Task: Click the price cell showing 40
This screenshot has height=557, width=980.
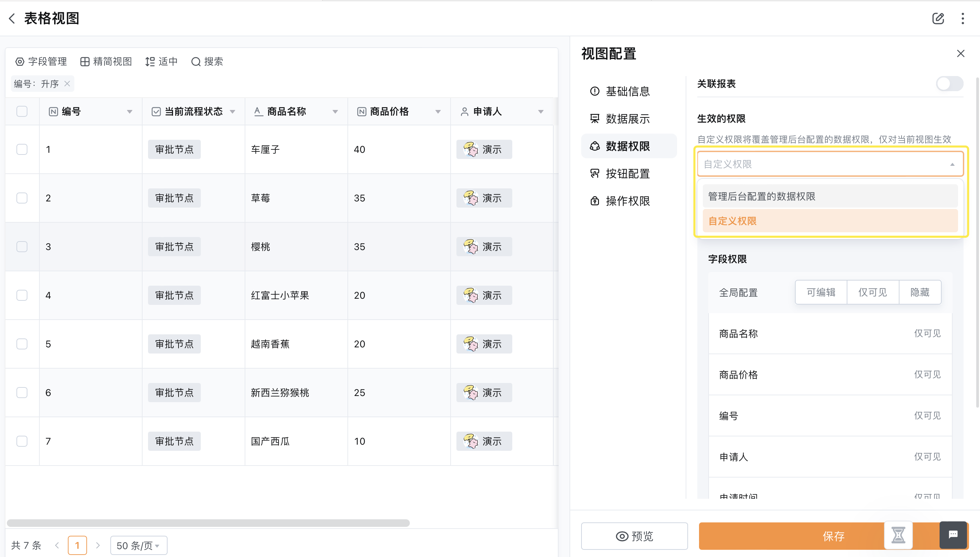Action: tap(399, 149)
